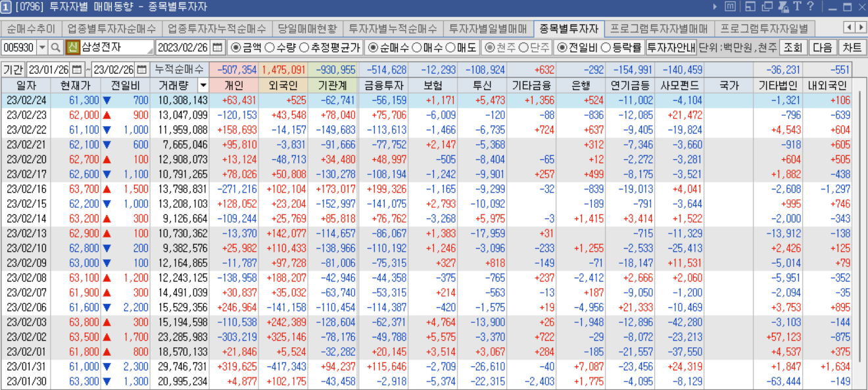Expand the 삼성전자 name field corner arrow
Image resolution: width=868 pixels, height=390 pixels.
(151, 51)
